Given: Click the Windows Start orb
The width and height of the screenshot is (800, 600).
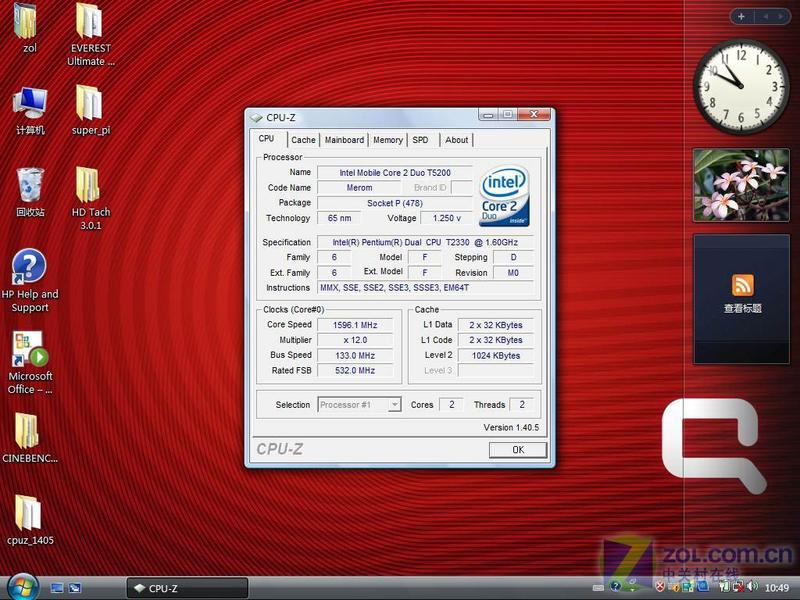Looking at the screenshot, I should [x=21, y=588].
